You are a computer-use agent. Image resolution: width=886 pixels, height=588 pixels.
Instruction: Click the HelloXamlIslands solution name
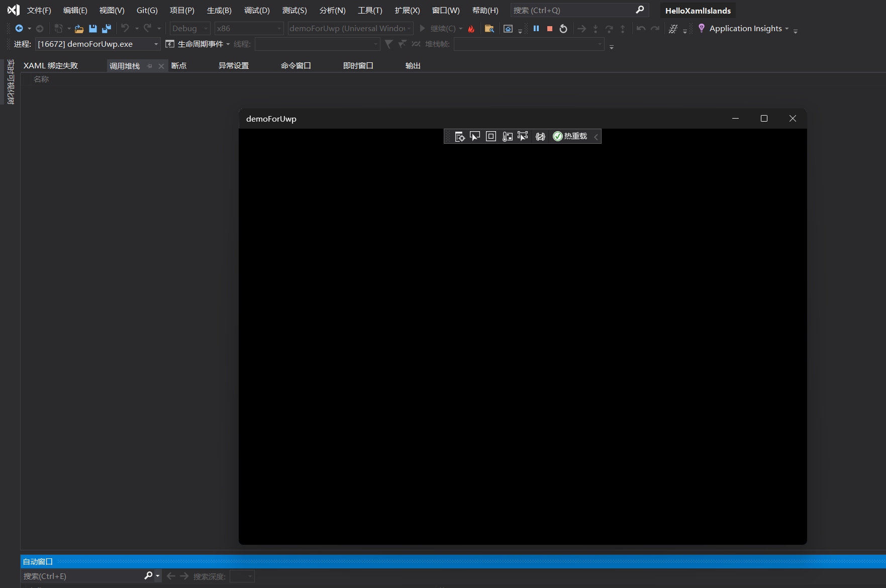tap(698, 11)
